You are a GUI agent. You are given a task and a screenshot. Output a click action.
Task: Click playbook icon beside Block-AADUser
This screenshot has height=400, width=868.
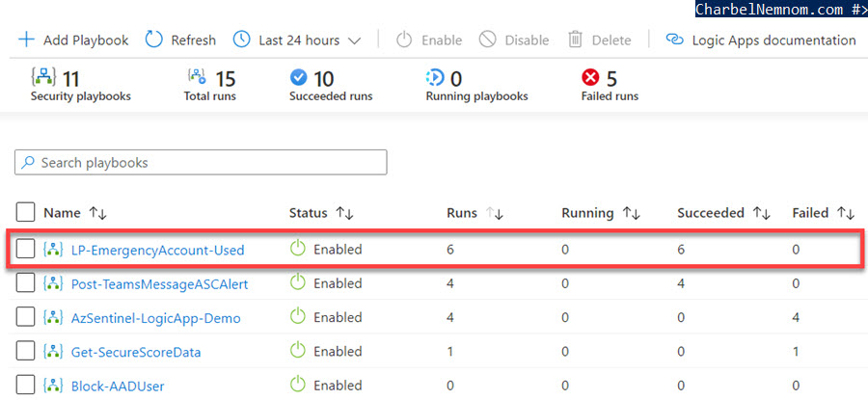[x=53, y=386]
